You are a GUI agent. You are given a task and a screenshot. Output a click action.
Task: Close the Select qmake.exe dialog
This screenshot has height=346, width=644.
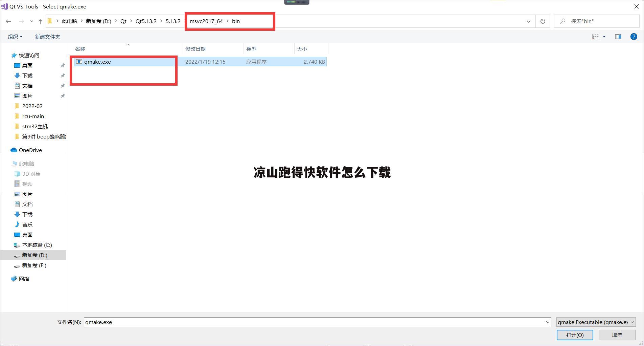click(x=636, y=6)
